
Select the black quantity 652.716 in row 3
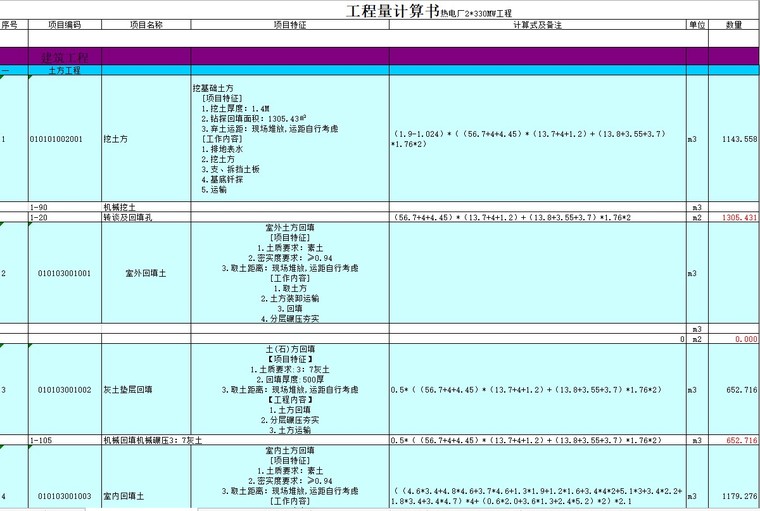741,390
